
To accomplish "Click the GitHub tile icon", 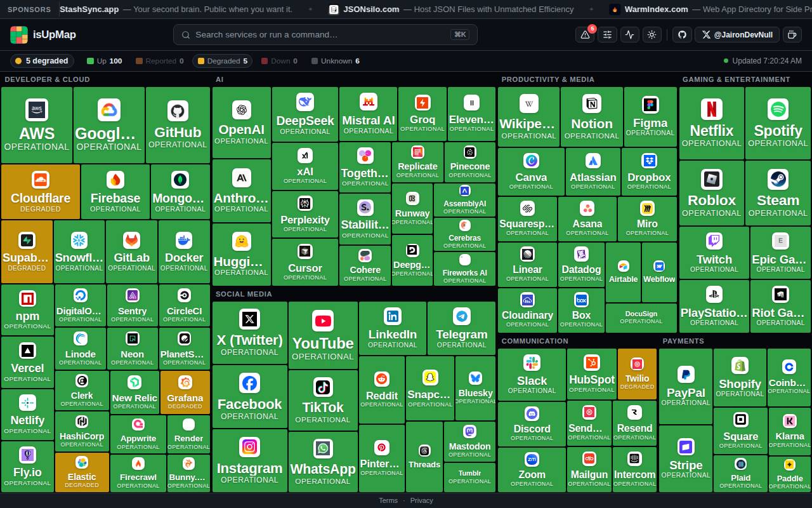I will click(178, 110).
